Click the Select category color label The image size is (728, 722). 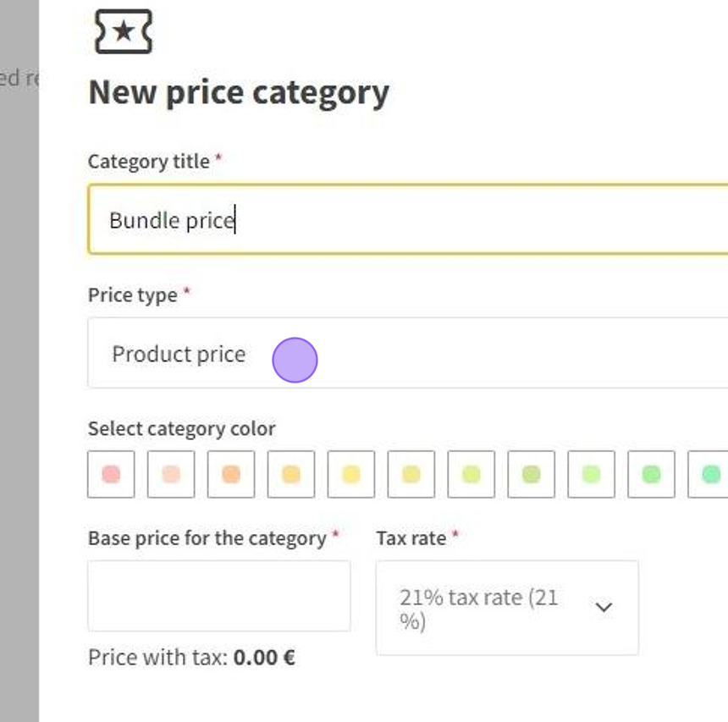click(181, 429)
